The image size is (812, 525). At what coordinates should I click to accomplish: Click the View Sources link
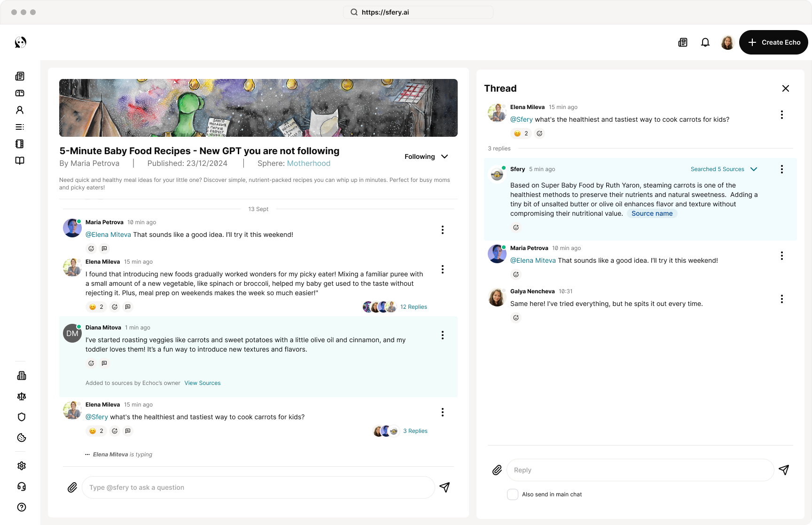(x=203, y=383)
